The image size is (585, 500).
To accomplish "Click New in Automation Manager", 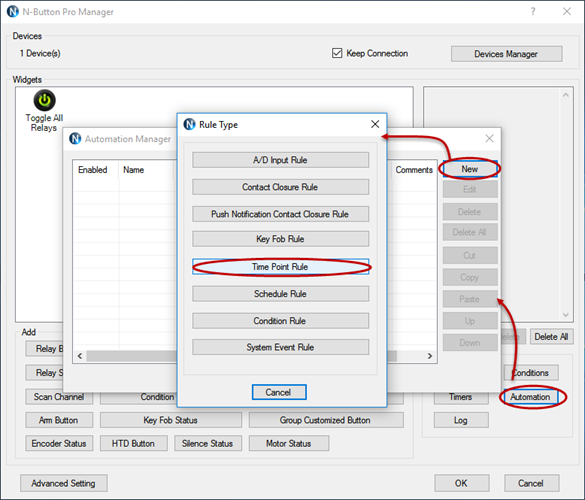I will pos(470,169).
